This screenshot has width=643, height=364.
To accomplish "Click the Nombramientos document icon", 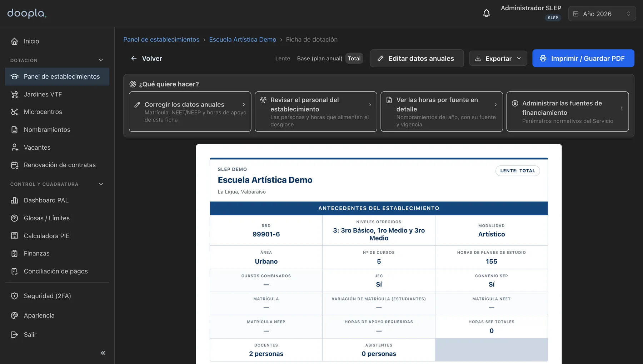I will click(14, 130).
